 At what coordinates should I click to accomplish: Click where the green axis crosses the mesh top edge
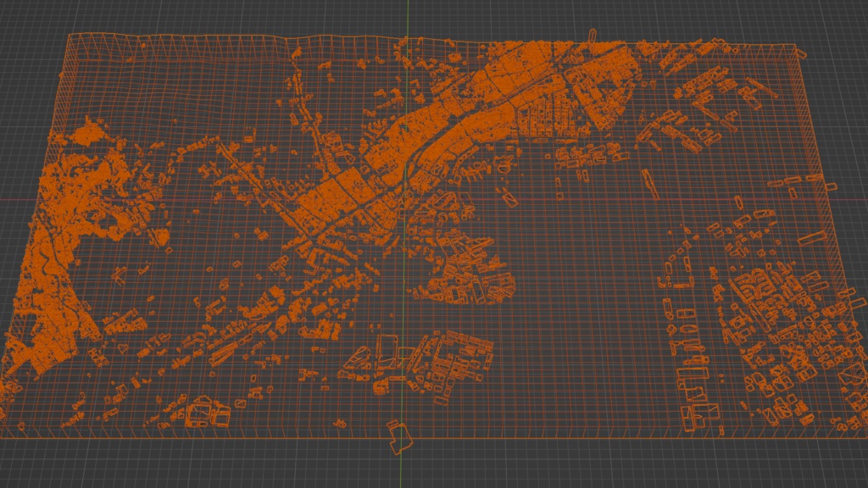click(x=409, y=36)
